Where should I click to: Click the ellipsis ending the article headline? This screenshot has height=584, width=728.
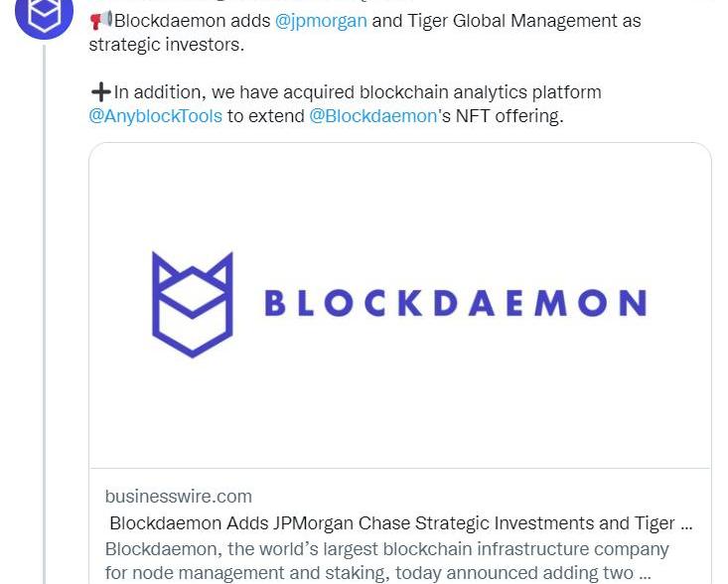685,523
